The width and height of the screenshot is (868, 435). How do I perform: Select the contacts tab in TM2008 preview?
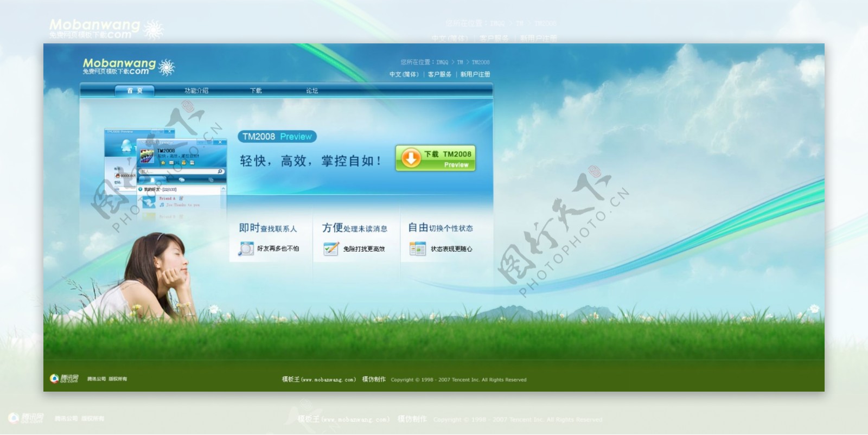pyautogui.click(x=152, y=180)
